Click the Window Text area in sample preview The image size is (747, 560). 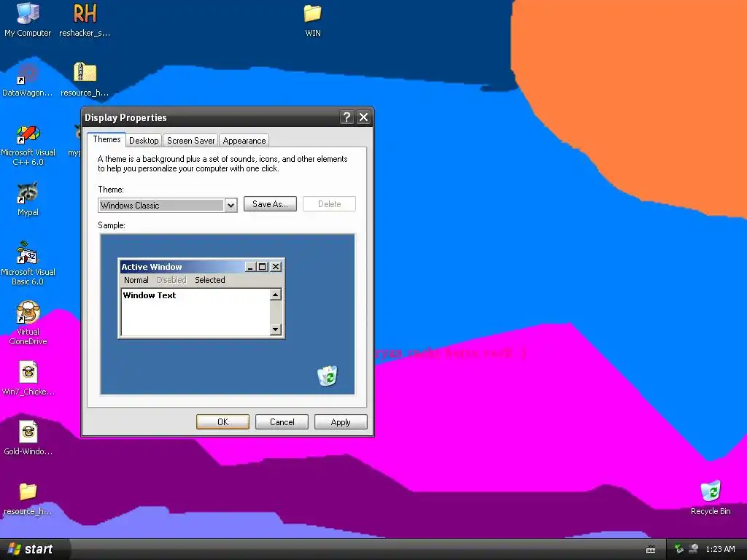click(x=196, y=312)
